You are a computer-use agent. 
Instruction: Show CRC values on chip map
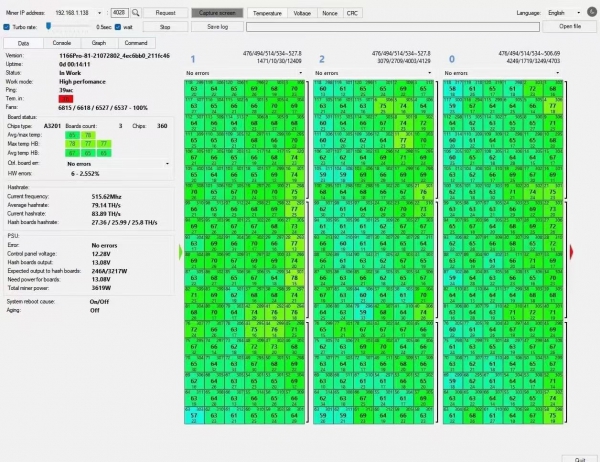[353, 12]
